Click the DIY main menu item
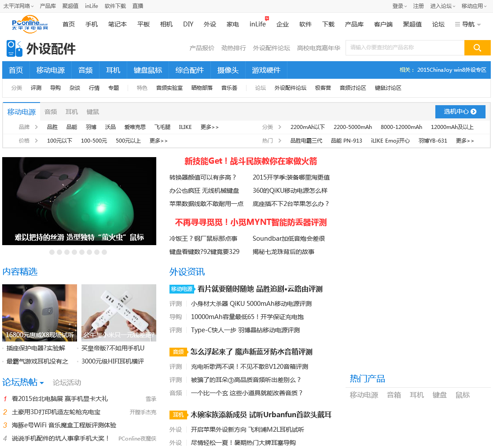Image resolution: width=493 pixels, height=448 pixels. (188, 24)
